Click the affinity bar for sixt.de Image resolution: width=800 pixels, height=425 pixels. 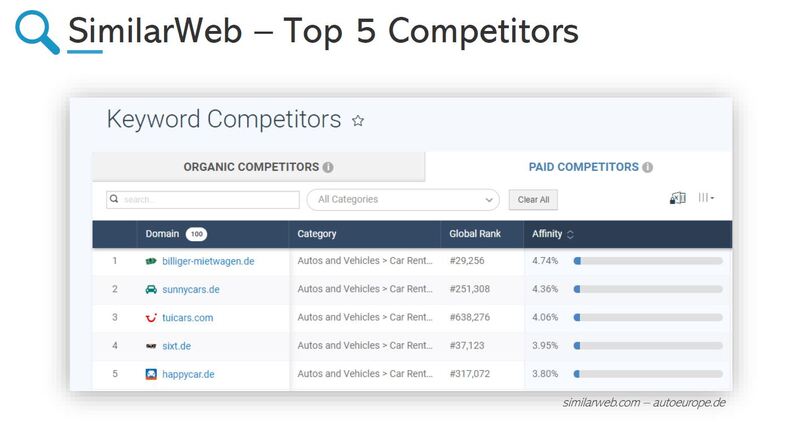[x=648, y=345]
